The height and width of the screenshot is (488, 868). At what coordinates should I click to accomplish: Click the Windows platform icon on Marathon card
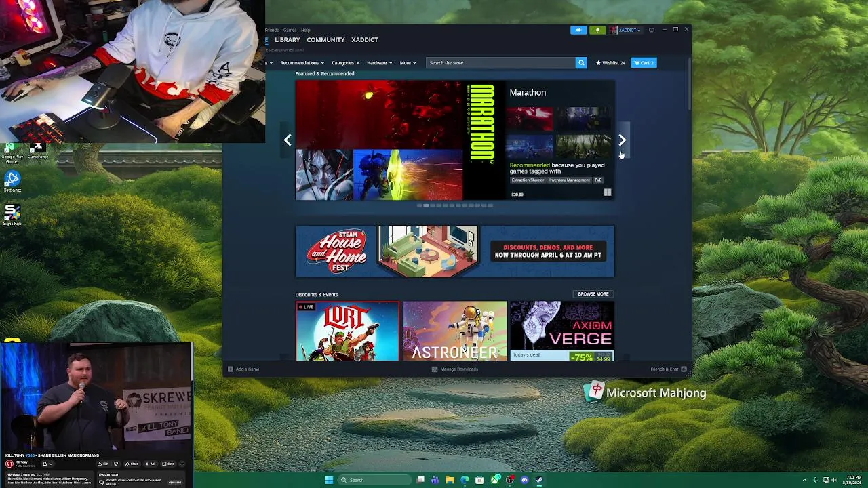[x=608, y=192]
